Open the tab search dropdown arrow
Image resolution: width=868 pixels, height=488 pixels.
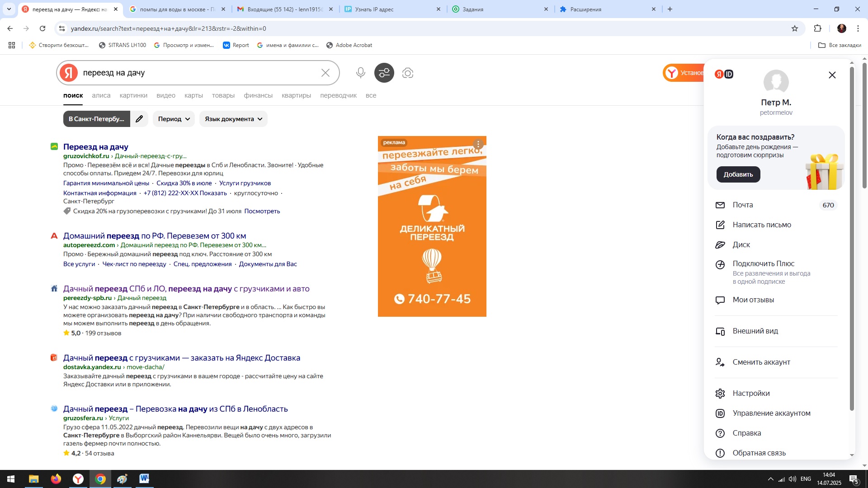9,9
